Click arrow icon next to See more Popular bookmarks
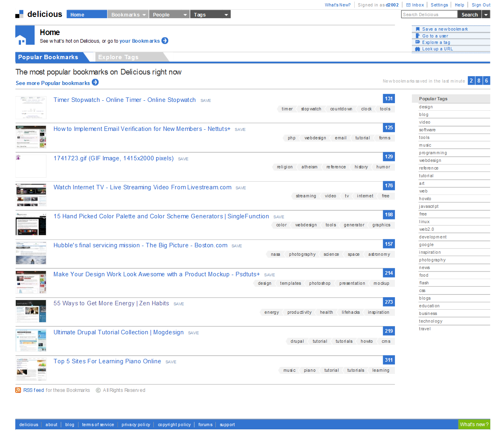504x437 pixels. [x=95, y=83]
